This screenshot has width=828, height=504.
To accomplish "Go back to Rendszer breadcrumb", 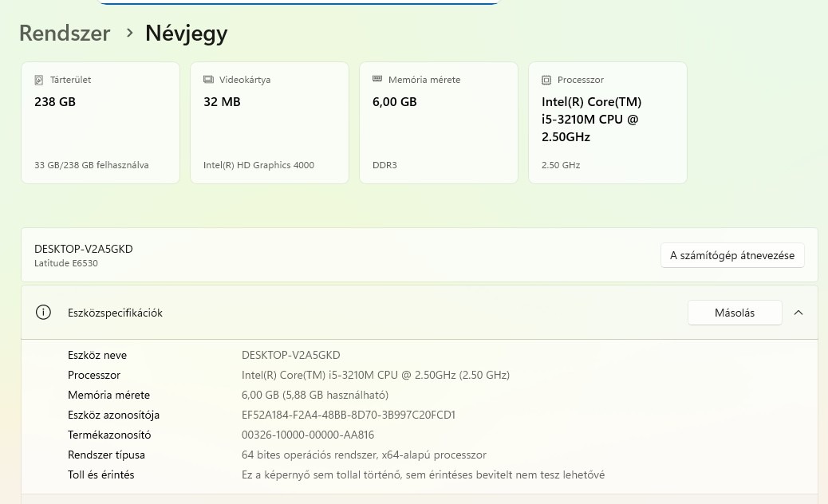I will tap(65, 33).
